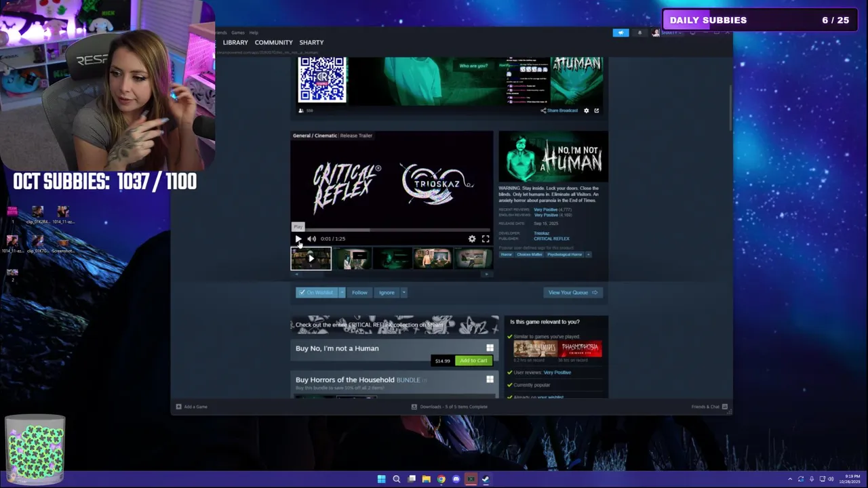Click the game header image
The height and width of the screenshot is (488, 868).
(553, 157)
